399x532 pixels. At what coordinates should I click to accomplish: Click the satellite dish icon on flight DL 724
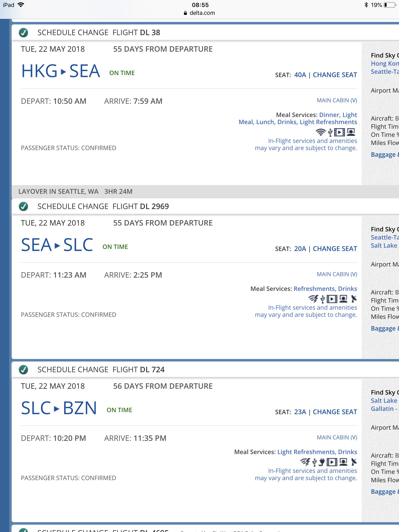pyautogui.click(x=354, y=462)
